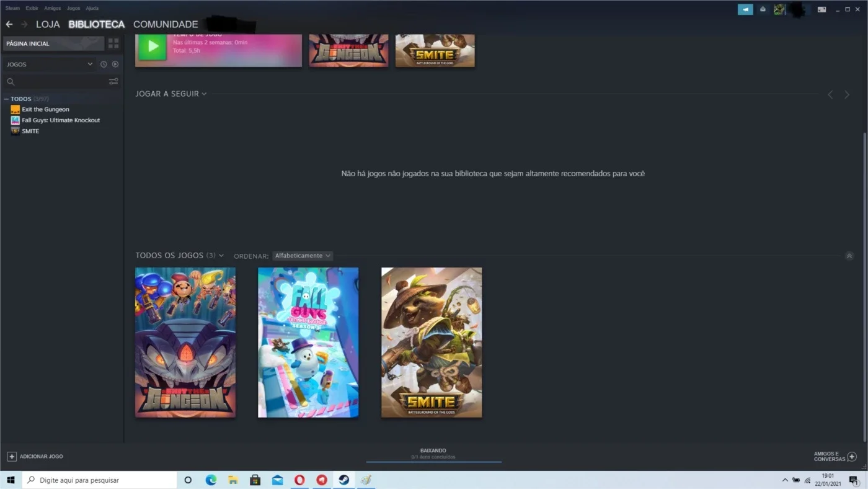The height and width of the screenshot is (489, 868).
Task: Collapse shelf with double-chevron up icon
Action: pos(849,256)
